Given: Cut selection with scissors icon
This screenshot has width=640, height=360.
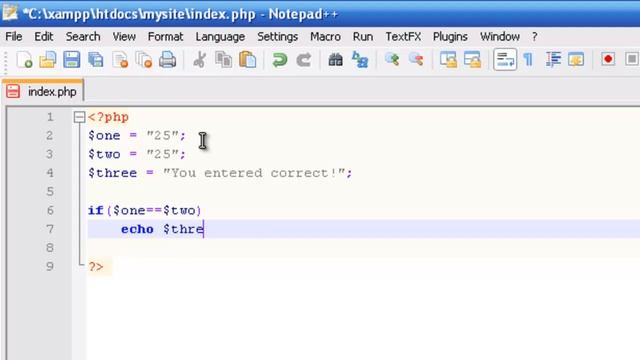Looking at the screenshot, I should [x=200, y=60].
